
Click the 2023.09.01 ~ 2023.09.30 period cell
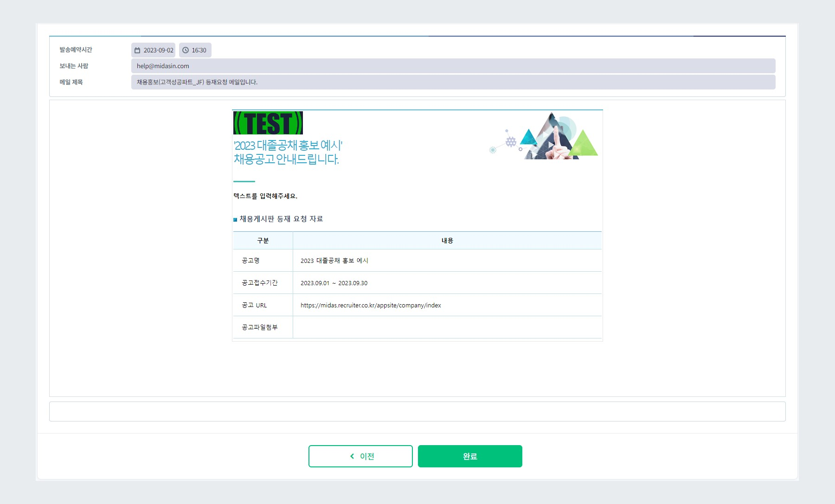click(334, 283)
